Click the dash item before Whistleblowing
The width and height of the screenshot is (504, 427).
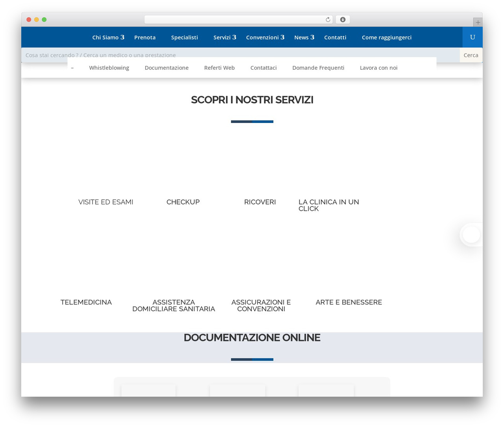pyautogui.click(x=72, y=68)
